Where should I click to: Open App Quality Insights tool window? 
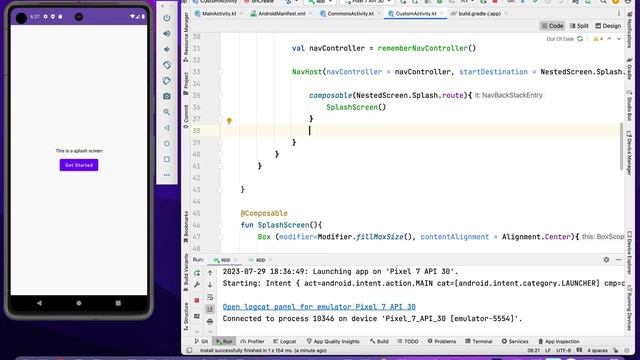click(333, 341)
